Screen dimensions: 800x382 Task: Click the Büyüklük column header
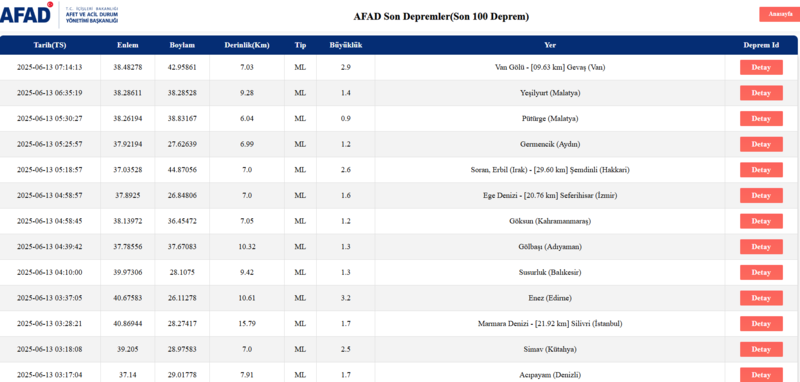pyautogui.click(x=345, y=45)
